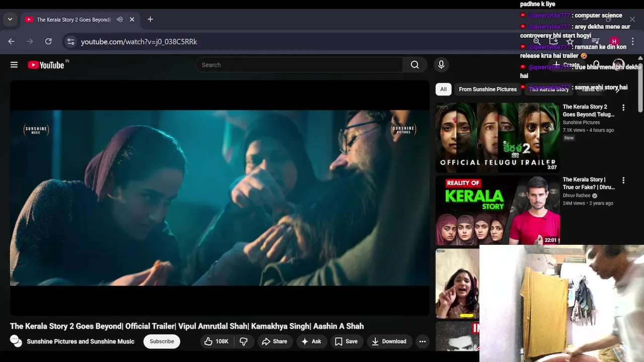Open the girl talking video thumbnail
Image resolution: width=644 pixels, height=362 pixels.
pyautogui.click(x=457, y=284)
